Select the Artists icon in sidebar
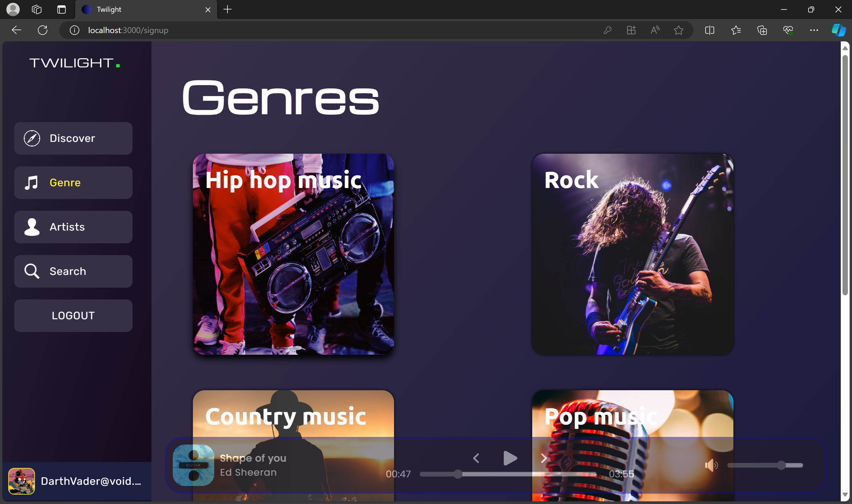The image size is (852, 504). tap(31, 227)
